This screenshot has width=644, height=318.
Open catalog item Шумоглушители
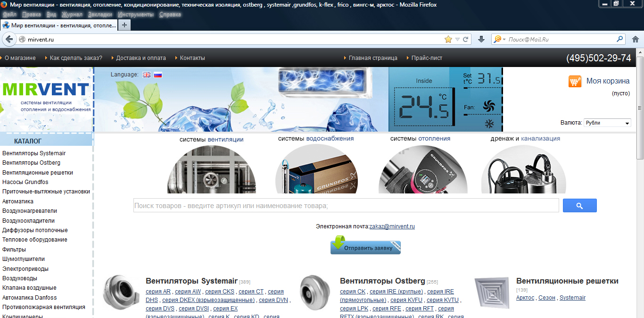pyautogui.click(x=24, y=259)
